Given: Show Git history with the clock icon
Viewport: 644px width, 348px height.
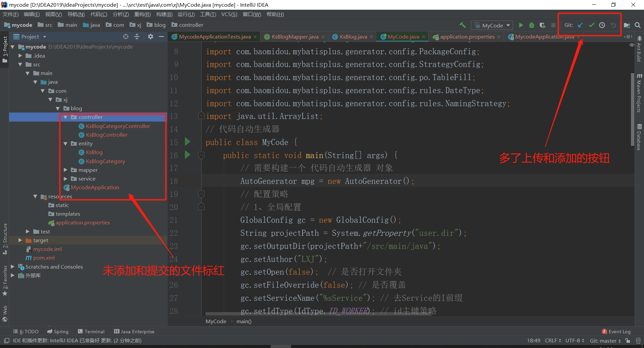Looking at the screenshot, I should 602,25.
